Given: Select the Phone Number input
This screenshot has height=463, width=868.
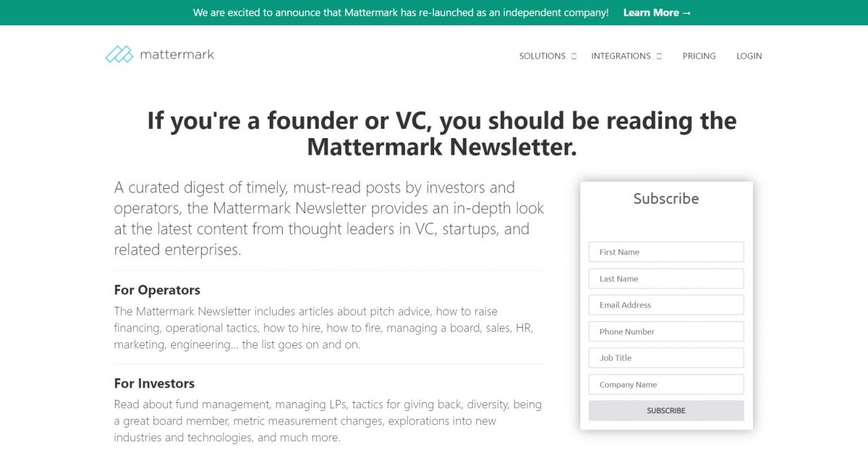Looking at the screenshot, I should pyautogui.click(x=666, y=331).
